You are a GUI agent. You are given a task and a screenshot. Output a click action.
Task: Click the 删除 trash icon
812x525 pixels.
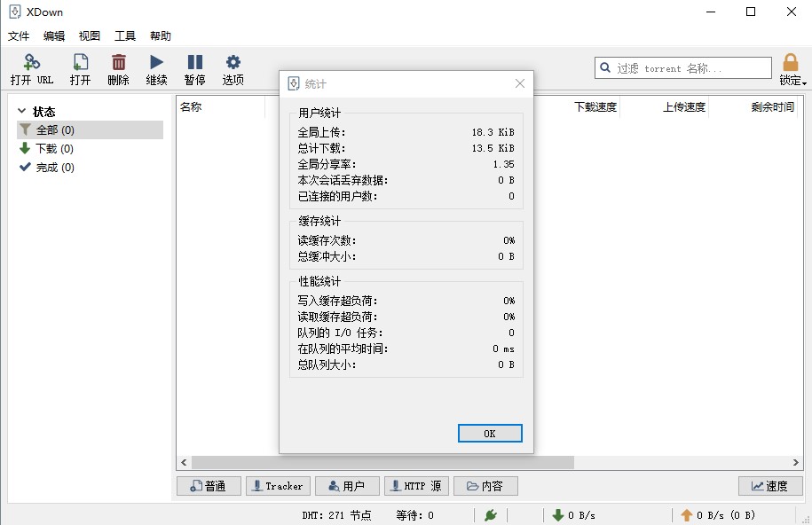coord(119,62)
